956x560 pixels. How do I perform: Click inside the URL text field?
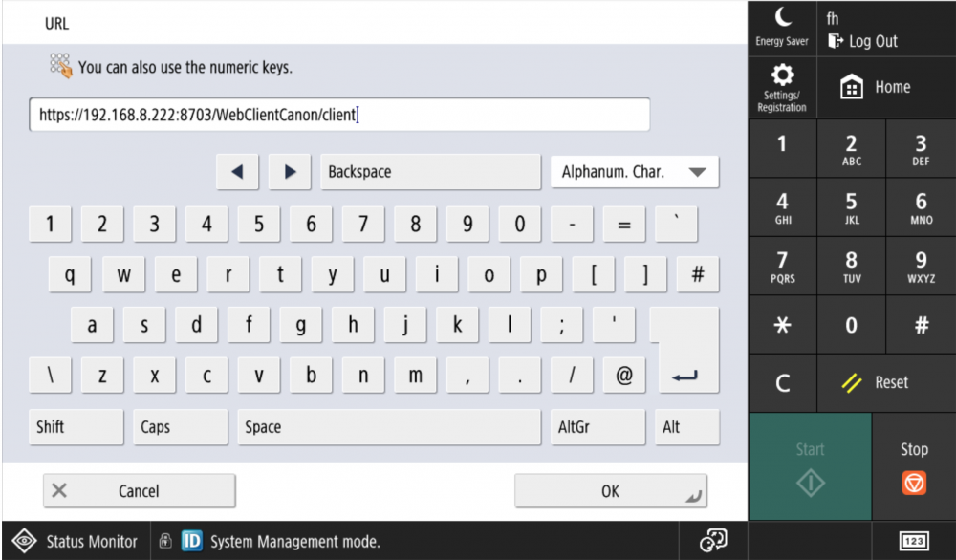[339, 116]
